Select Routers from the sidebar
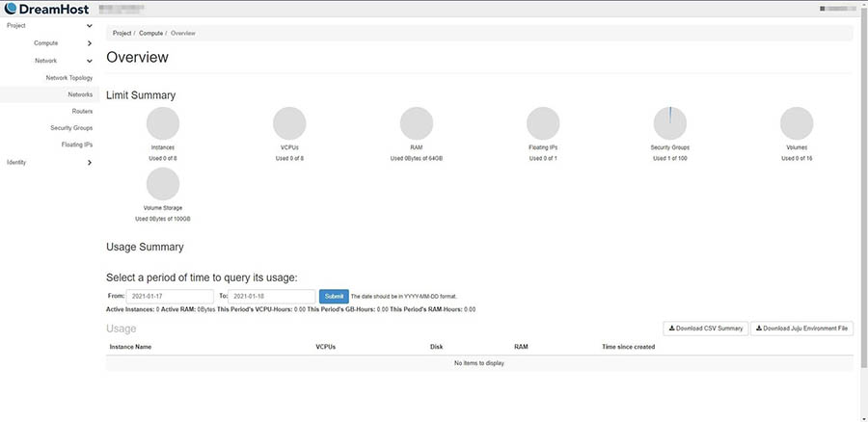Viewport: 868px width, 422px height. tap(82, 111)
